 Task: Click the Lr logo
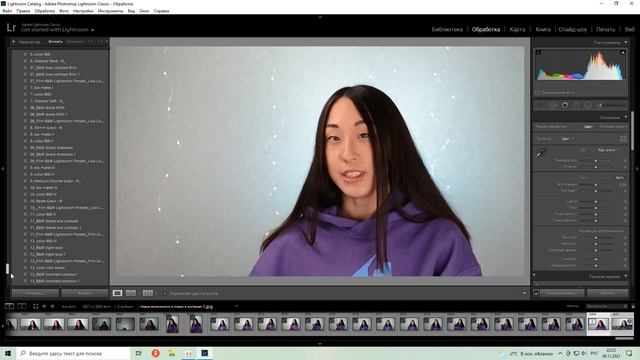11,28
